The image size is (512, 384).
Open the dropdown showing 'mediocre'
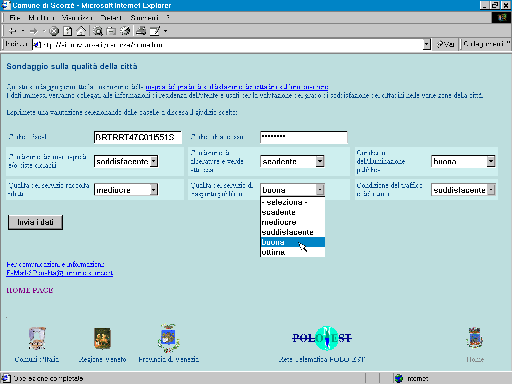pyautogui.click(x=126, y=190)
